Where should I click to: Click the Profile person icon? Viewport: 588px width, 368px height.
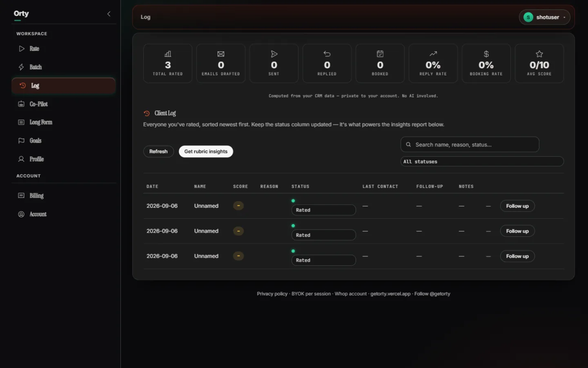(x=21, y=159)
